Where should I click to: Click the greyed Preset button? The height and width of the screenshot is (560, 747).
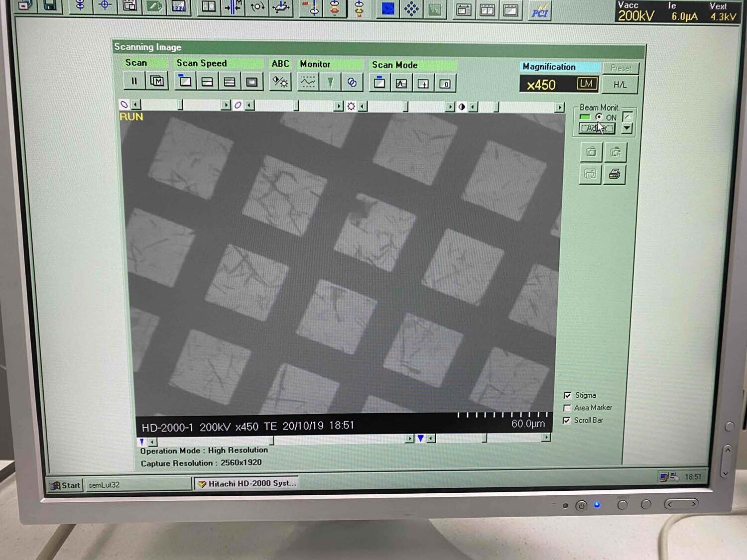coord(621,68)
